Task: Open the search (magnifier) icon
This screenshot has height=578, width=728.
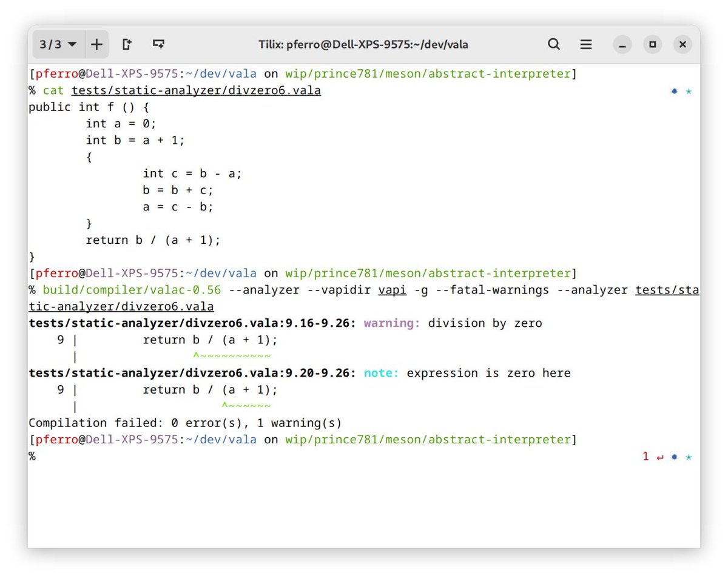Action: [554, 44]
